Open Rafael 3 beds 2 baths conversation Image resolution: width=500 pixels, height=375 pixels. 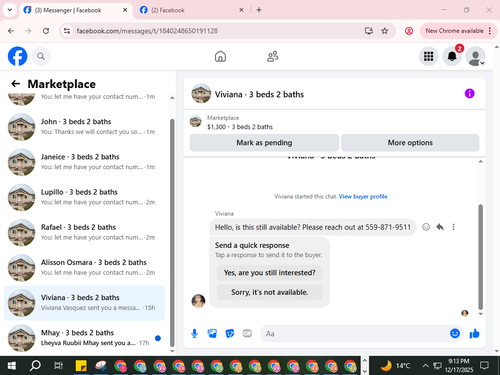point(84,232)
